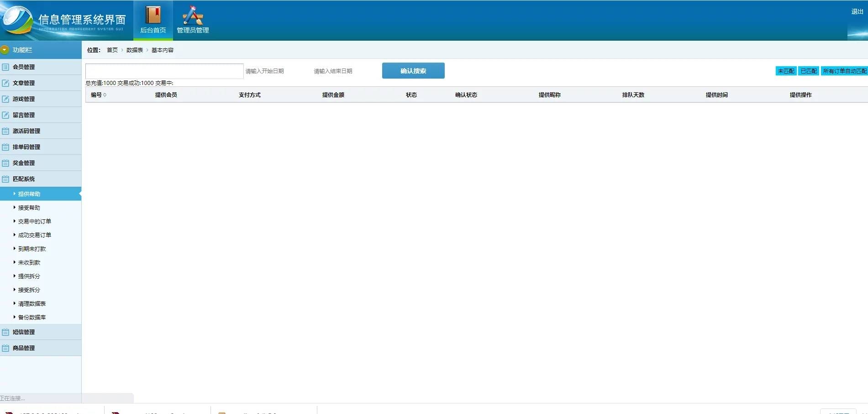
Task: Expand the 匹配系统 menu section
Action: coord(24,179)
